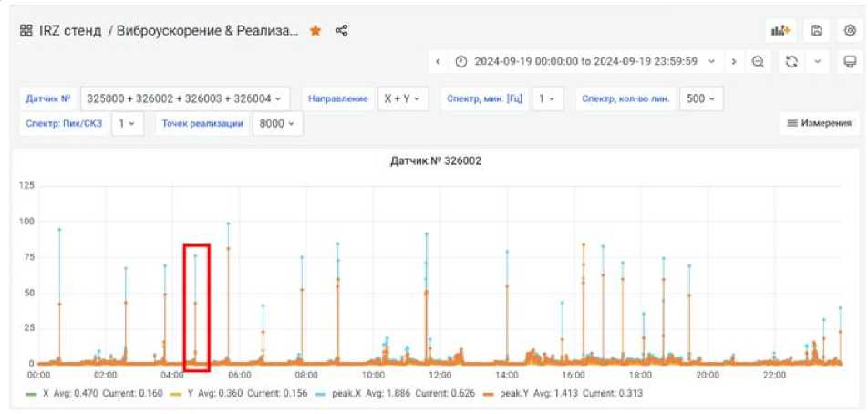The height and width of the screenshot is (414, 868).
Task: Zoom out the time range
Action: point(758,61)
